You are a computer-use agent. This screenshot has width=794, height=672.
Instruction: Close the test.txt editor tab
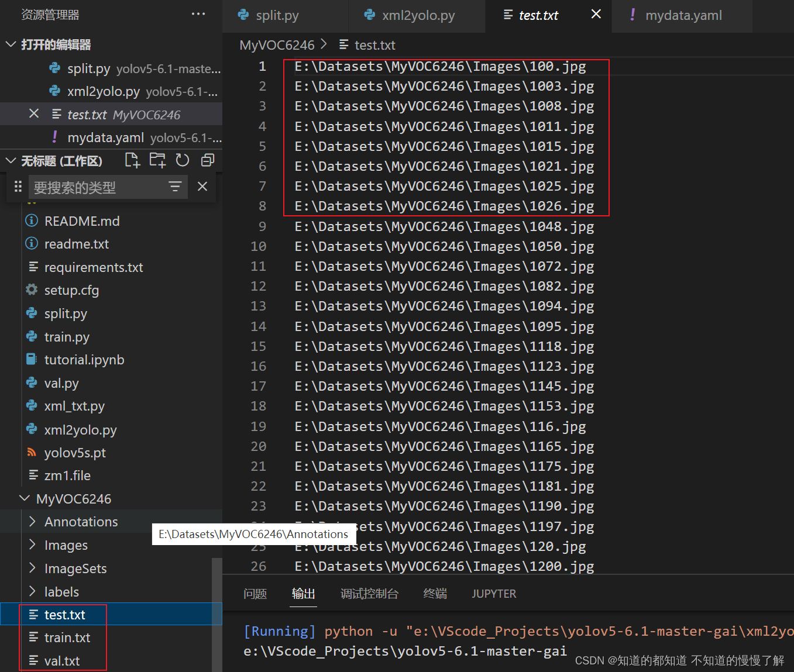596,14
